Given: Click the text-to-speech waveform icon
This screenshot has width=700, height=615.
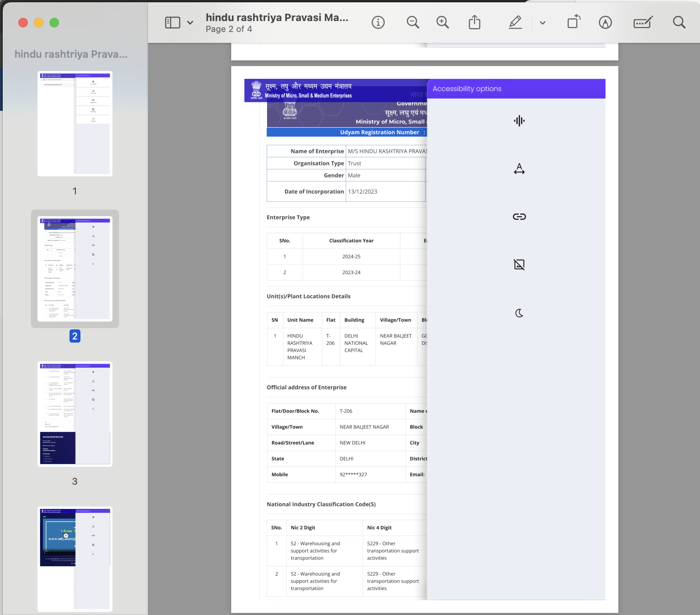Looking at the screenshot, I should (x=519, y=121).
